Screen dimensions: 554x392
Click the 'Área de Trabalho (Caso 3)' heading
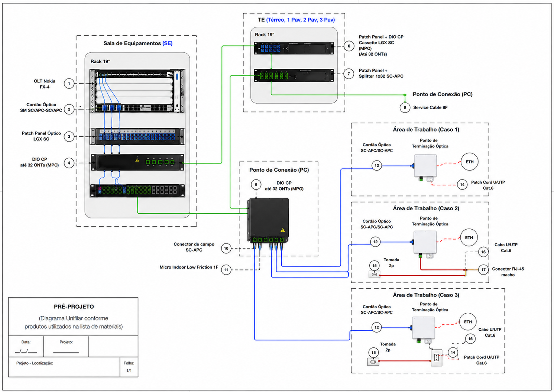426,295
